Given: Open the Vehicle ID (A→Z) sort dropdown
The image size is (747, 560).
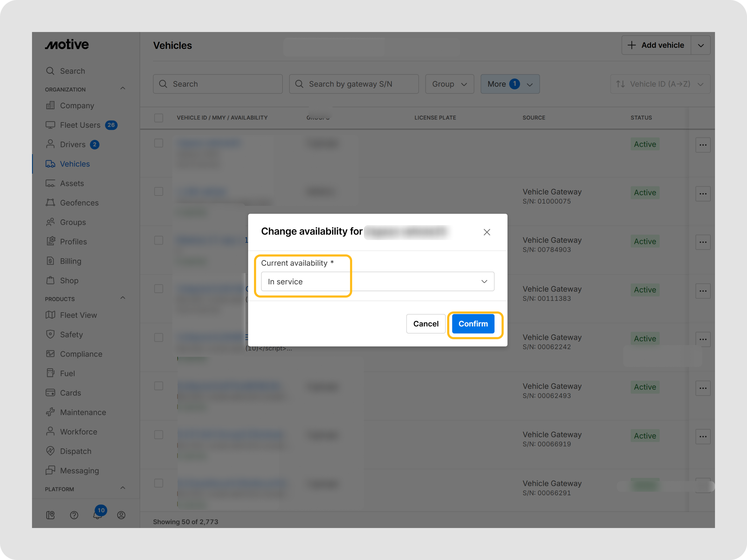Looking at the screenshot, I should [x=660, y=84].
